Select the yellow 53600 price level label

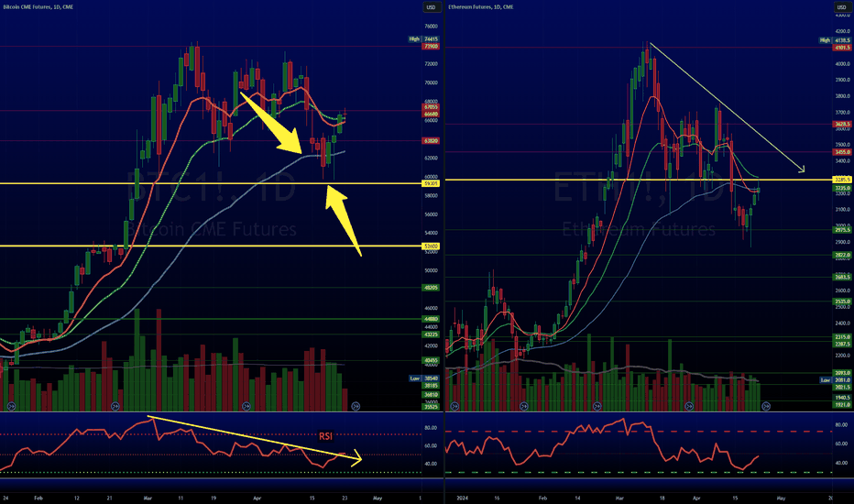431,247
